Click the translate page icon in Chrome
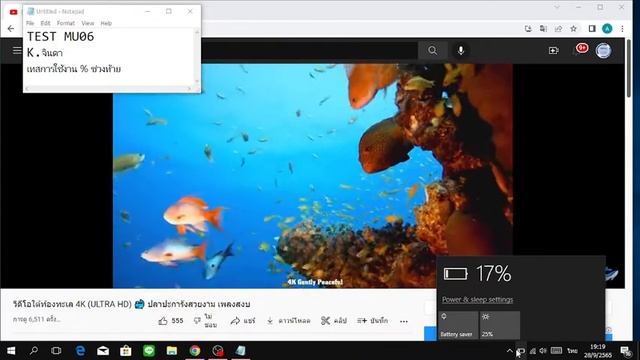This screenshot has width=640, height=360. 543,29
